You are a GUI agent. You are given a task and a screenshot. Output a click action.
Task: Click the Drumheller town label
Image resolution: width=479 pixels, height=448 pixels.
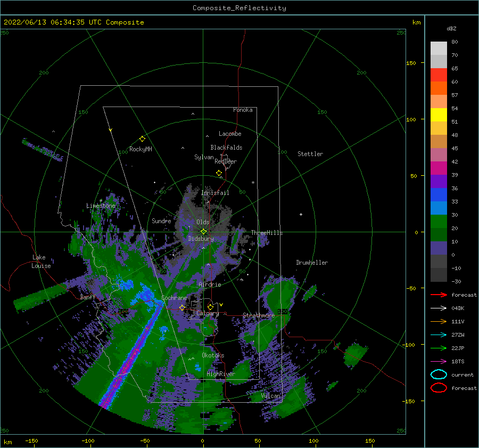click(312, 263)
